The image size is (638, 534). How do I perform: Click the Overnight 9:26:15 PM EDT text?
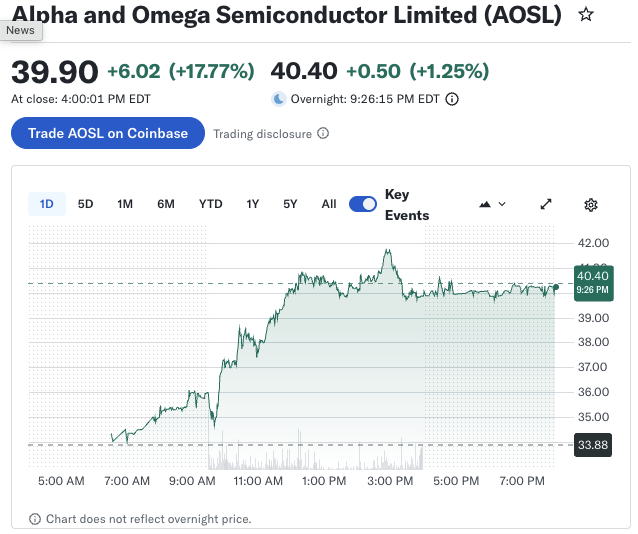tap(365, 99)
